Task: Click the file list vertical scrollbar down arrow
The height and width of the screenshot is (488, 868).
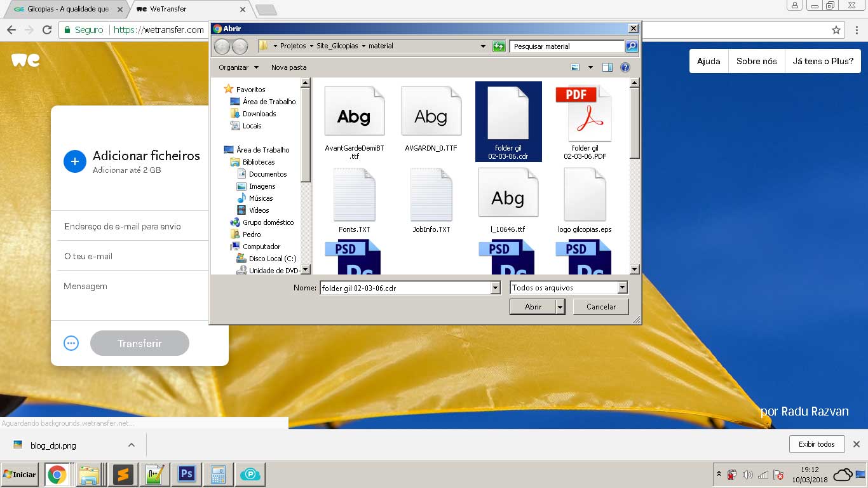Action: [634, 269]
